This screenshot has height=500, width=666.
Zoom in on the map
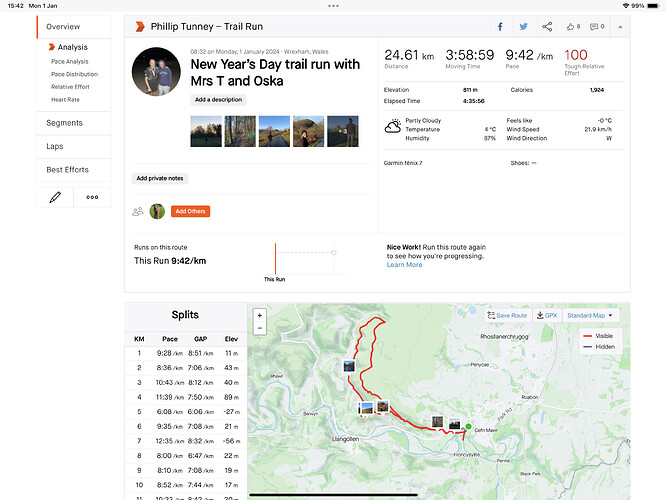tap(260, 315)
